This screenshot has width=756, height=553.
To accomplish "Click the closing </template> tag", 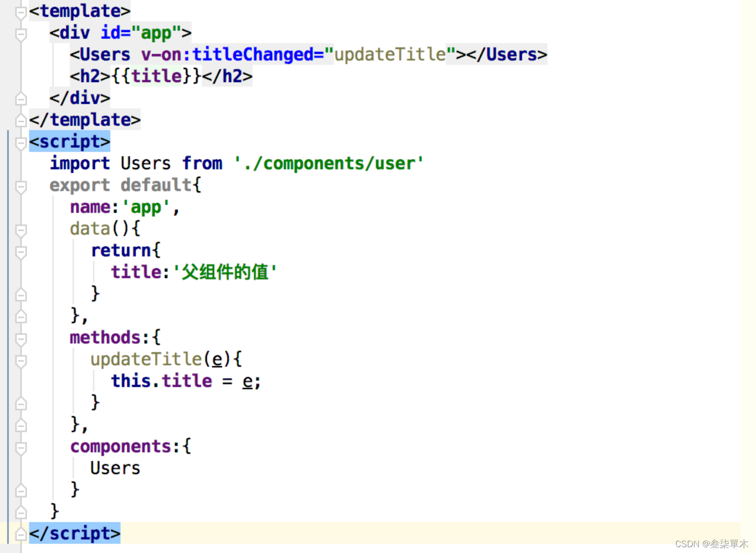I will [x=85, y=120].
